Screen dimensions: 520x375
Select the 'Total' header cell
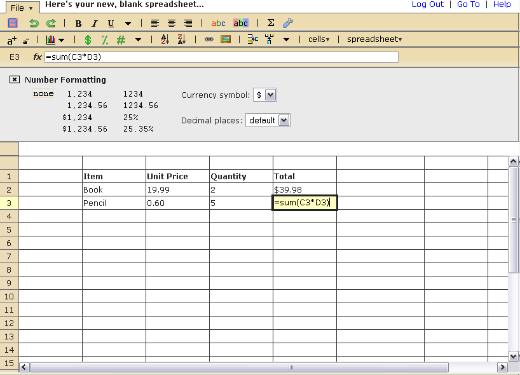305,176
